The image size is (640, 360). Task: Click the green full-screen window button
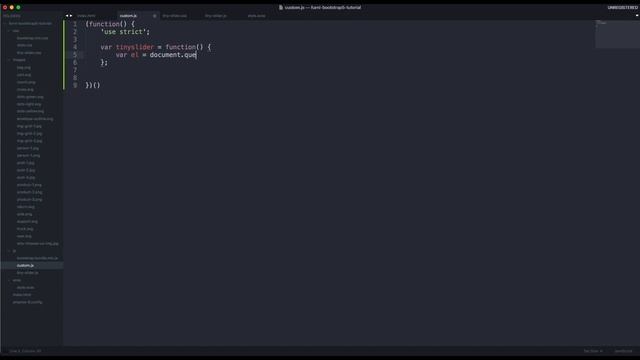click(x=18, y=7)
